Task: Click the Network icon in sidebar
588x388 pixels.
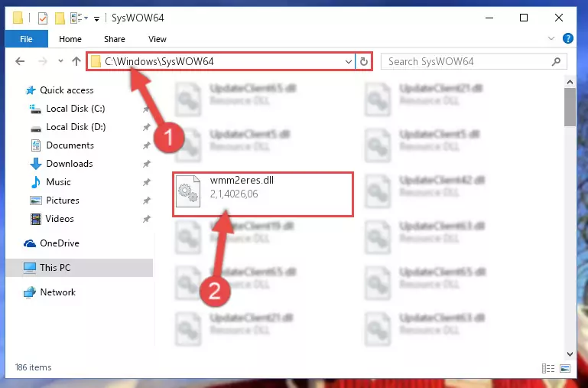Action: [x=30, y=292]
